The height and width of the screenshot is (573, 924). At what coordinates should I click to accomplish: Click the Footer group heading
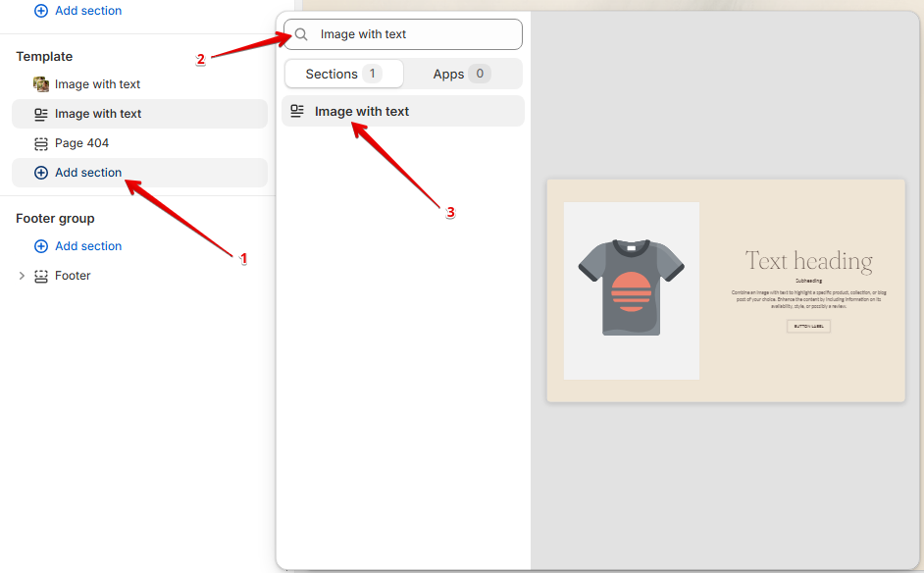point(55,219)
